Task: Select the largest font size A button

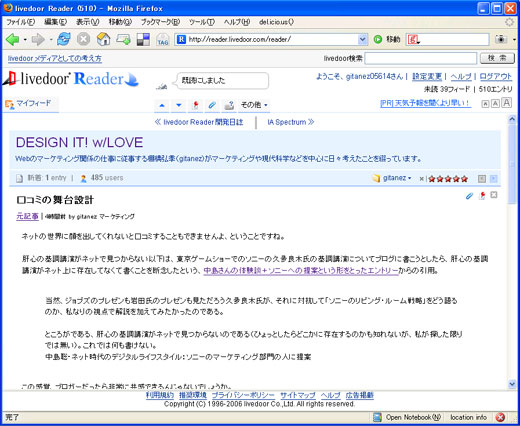Action: [507, 103]
